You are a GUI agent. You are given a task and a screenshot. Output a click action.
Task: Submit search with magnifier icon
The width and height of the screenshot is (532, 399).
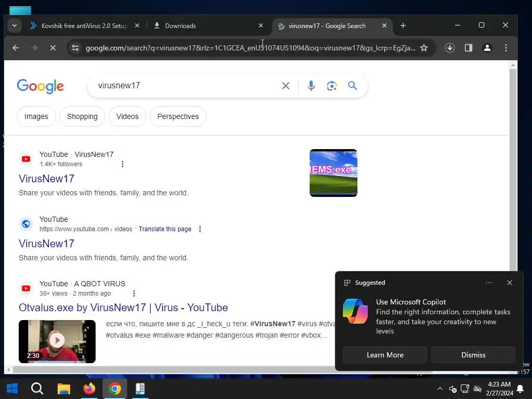(353, 86)
